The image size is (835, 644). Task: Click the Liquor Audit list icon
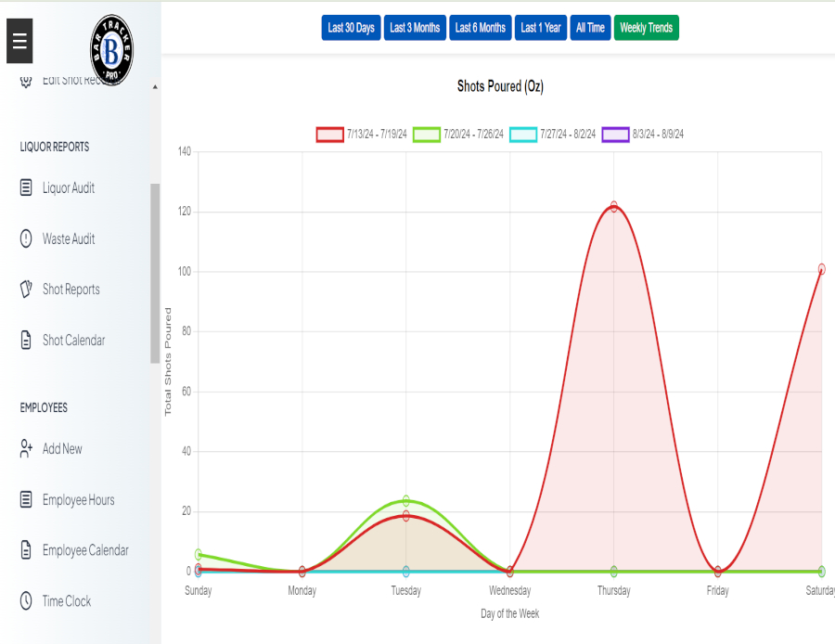click(26, 188)
